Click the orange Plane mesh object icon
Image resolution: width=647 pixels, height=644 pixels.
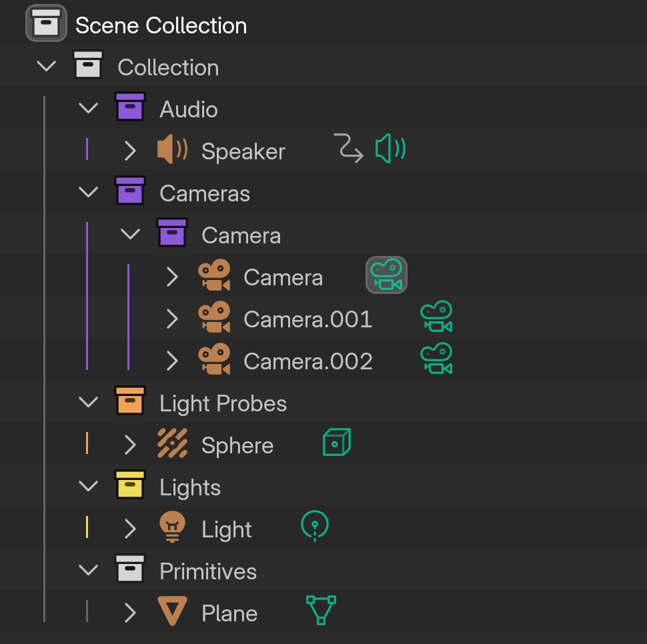tap(173, 611)
